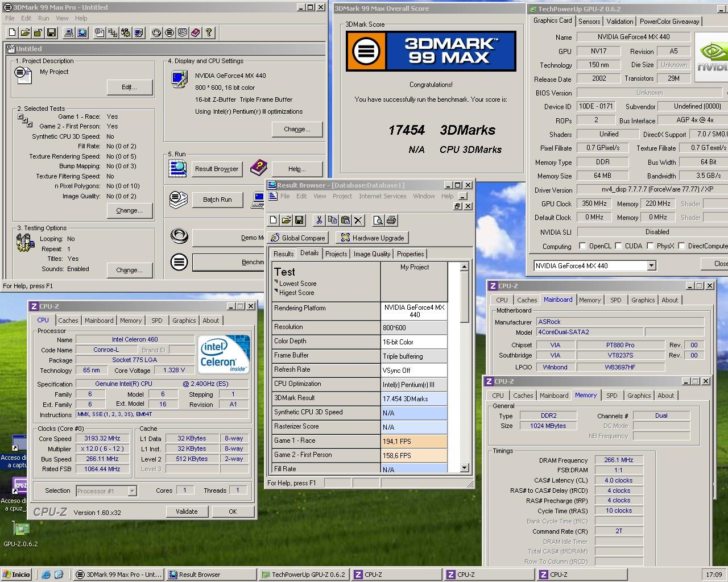728x582 pixels.
Task: Click the Batch Run button
Action: point(217,199)
